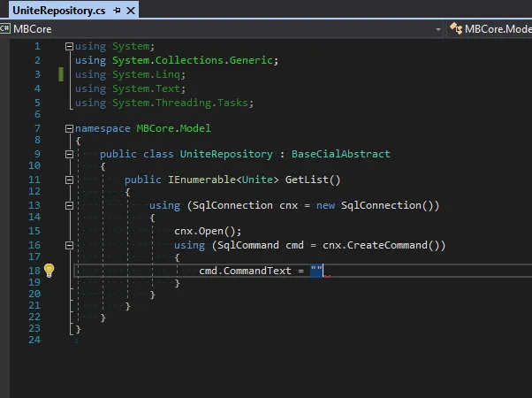Click 'SqlCommand cmd' declaration
The image size is (532, 398).
pos(260,245)
